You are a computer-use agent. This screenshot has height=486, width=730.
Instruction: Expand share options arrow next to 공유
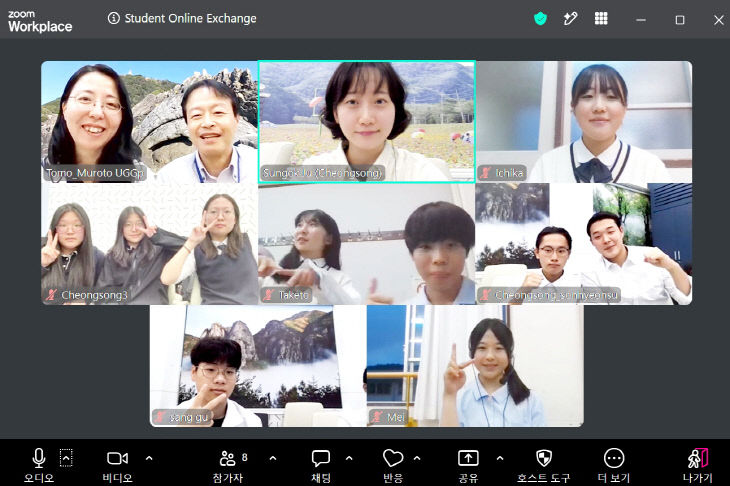(x=500, y=458)
